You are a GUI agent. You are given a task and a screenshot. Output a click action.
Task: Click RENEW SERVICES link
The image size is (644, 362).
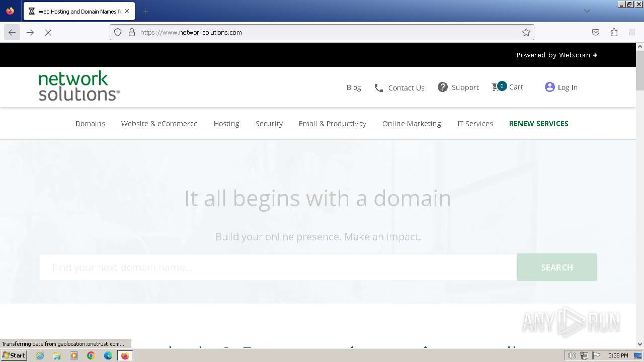click(539, 124)
